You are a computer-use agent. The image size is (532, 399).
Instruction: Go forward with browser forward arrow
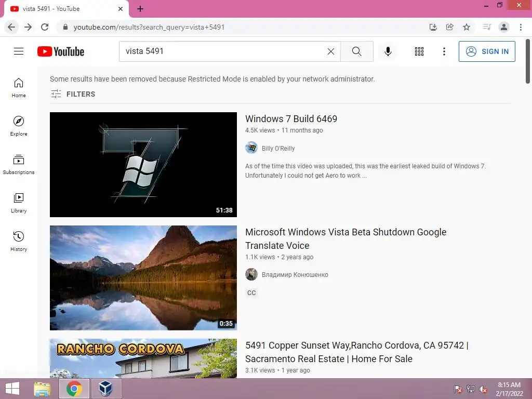click(28, 27)
